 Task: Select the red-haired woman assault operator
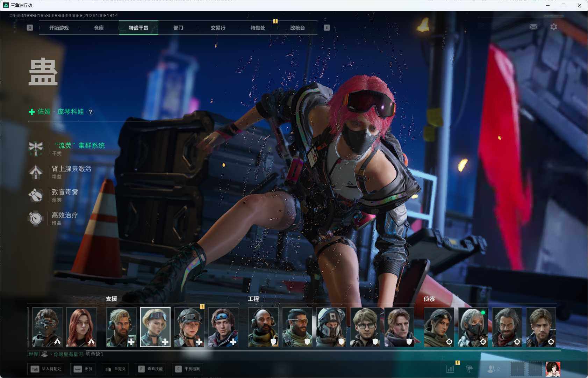[x=81, y=327]
